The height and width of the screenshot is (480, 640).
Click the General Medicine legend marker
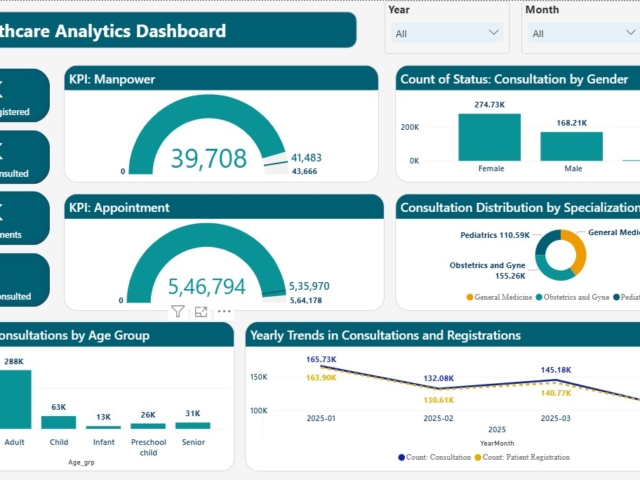470,297
